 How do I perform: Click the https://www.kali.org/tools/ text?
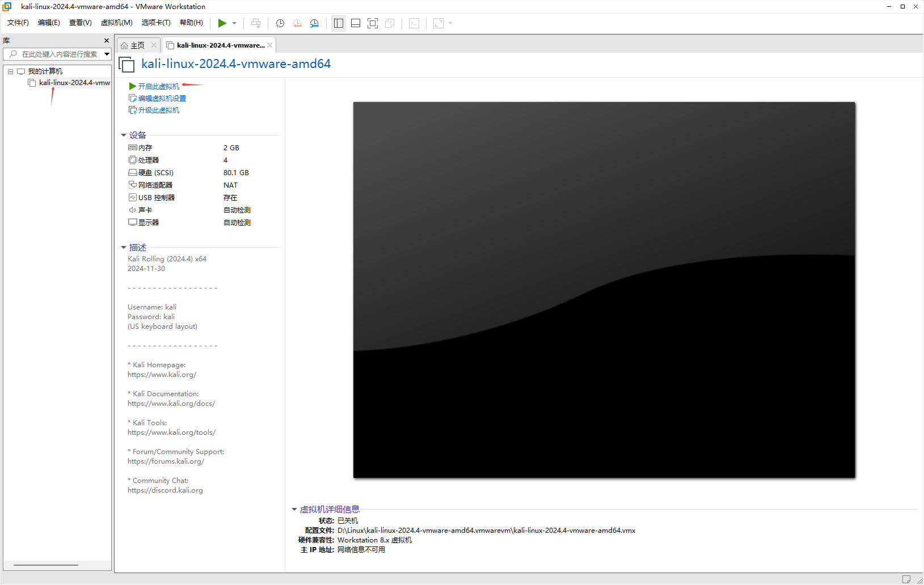[171, 433]
